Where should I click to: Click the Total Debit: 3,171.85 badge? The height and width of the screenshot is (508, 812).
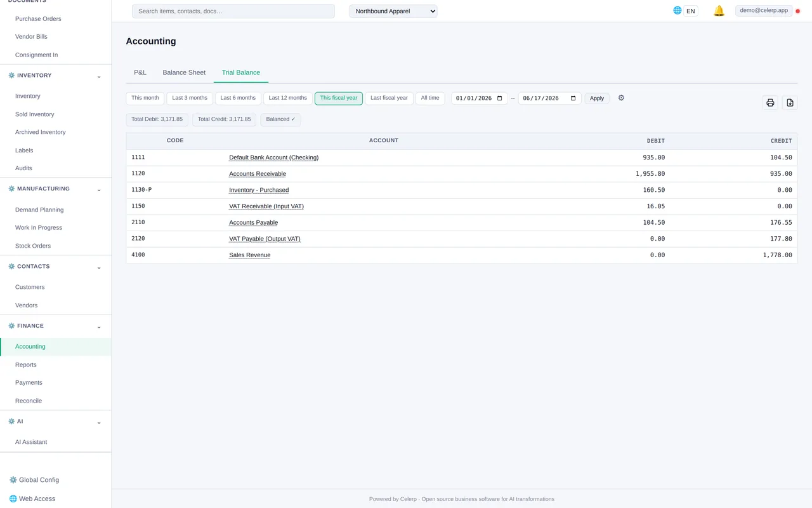coord(157,119)
